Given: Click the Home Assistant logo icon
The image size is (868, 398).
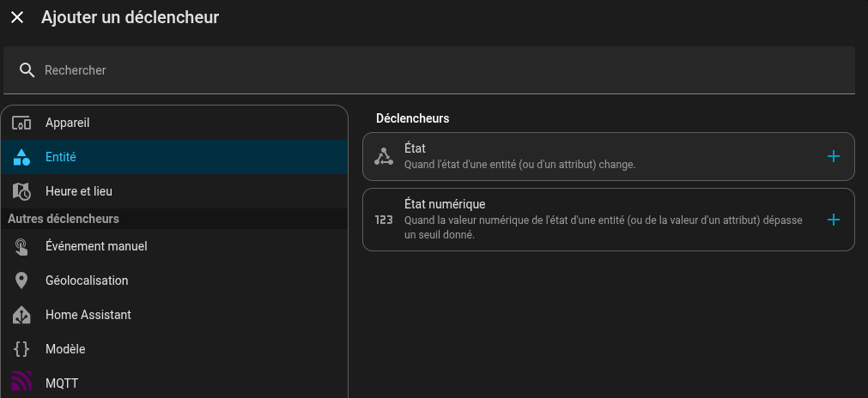Looking at the screenshot, I should [21, 315].
